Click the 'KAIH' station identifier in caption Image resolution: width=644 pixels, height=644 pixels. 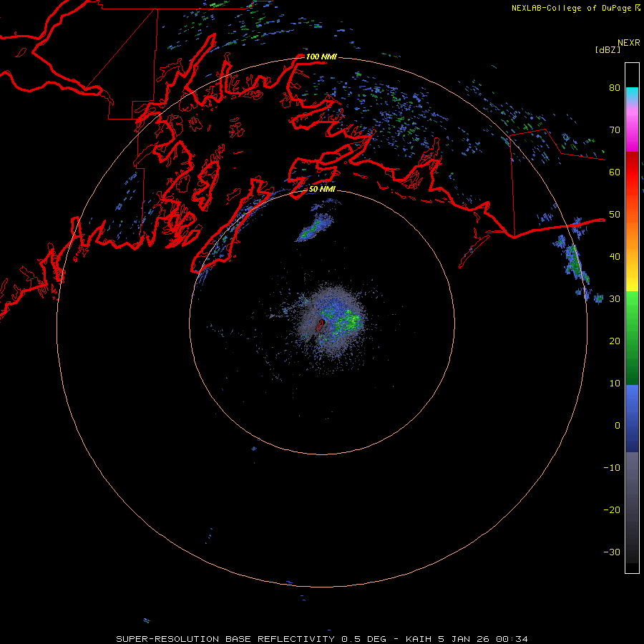419,639
